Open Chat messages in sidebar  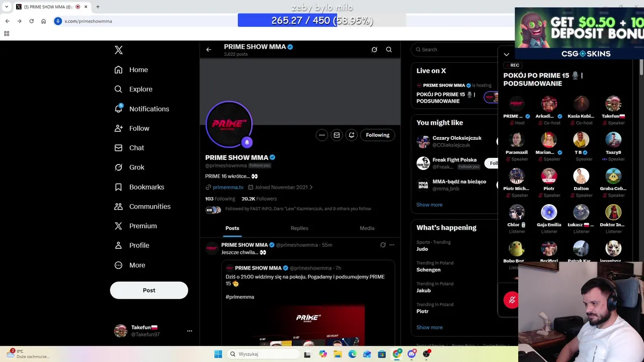pyautogui.click(x=129, y=148)
